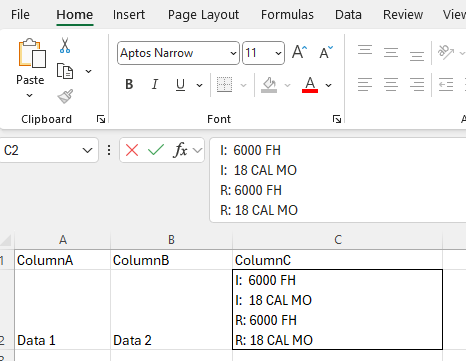Align text left

365,84
